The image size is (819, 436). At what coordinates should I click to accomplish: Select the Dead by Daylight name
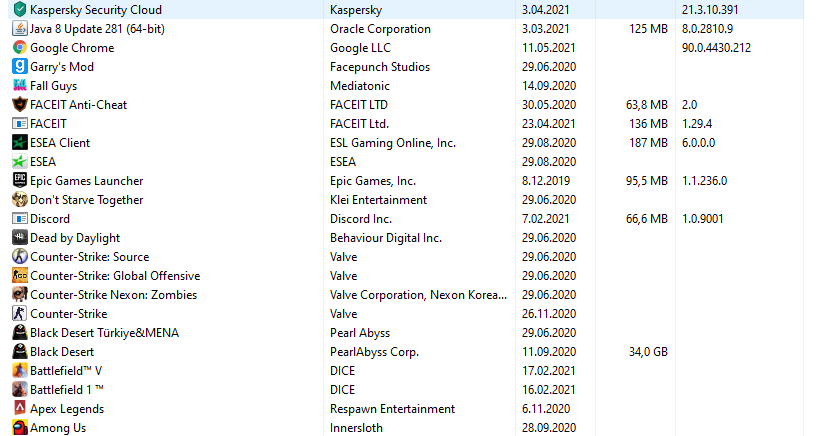75,238
